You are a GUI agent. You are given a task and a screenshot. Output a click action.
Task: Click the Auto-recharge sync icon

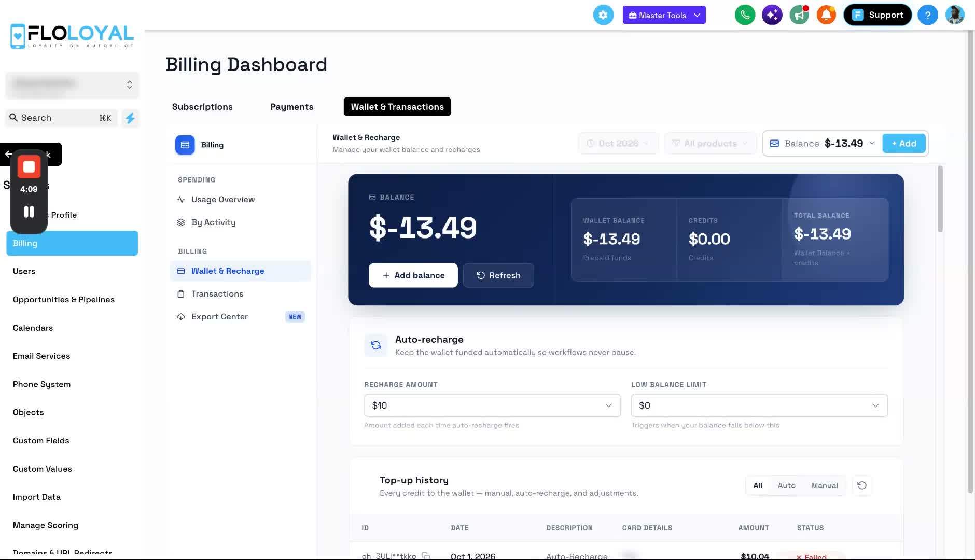(376, 345)
